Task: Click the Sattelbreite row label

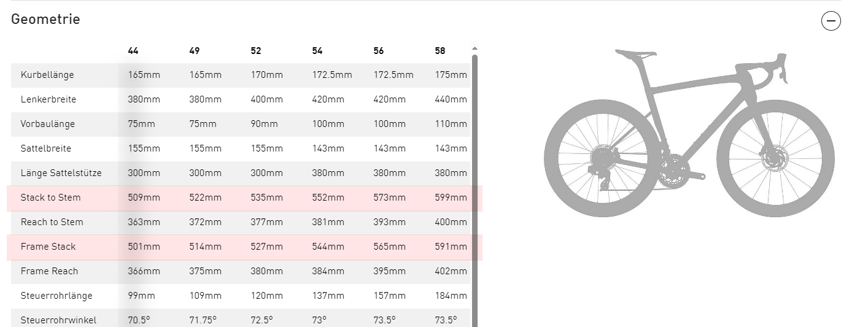Action: tap(46, 148)
